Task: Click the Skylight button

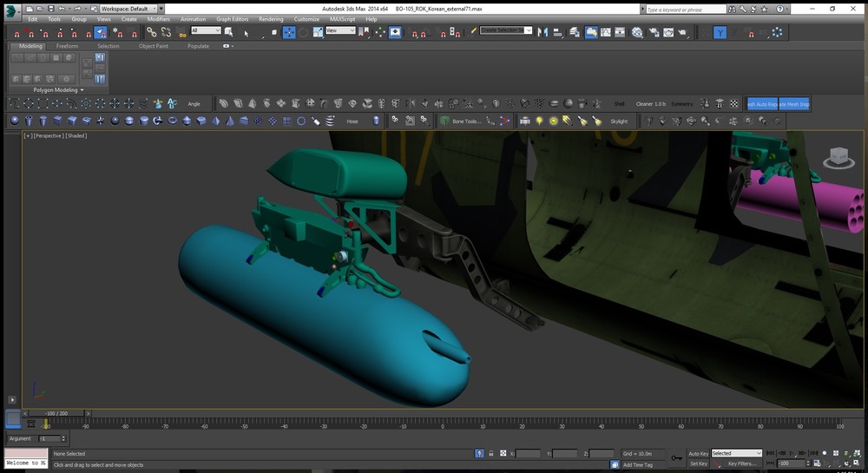Action: click(619, 122)
